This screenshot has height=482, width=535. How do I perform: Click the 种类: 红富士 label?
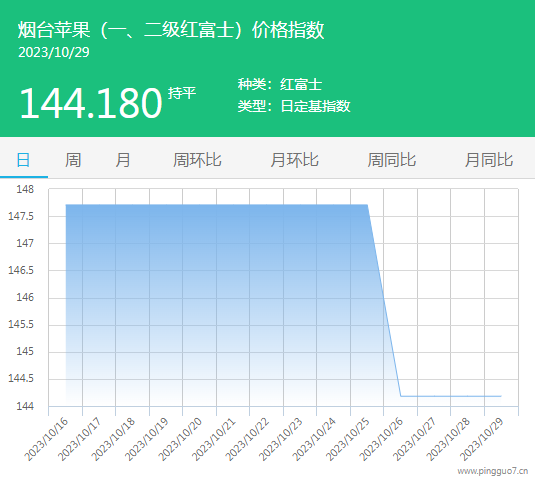click(x=280, y=84)
